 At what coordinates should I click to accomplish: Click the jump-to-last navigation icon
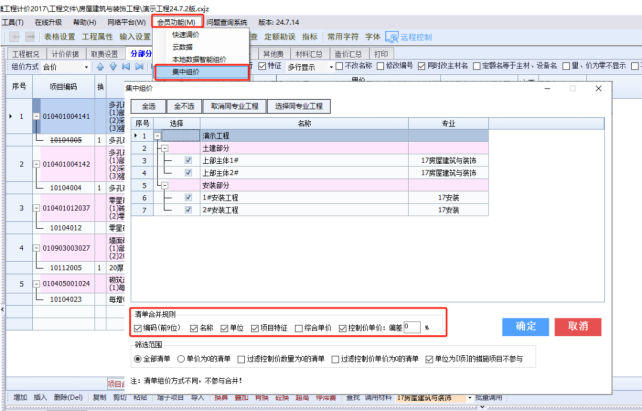point(139,67)
